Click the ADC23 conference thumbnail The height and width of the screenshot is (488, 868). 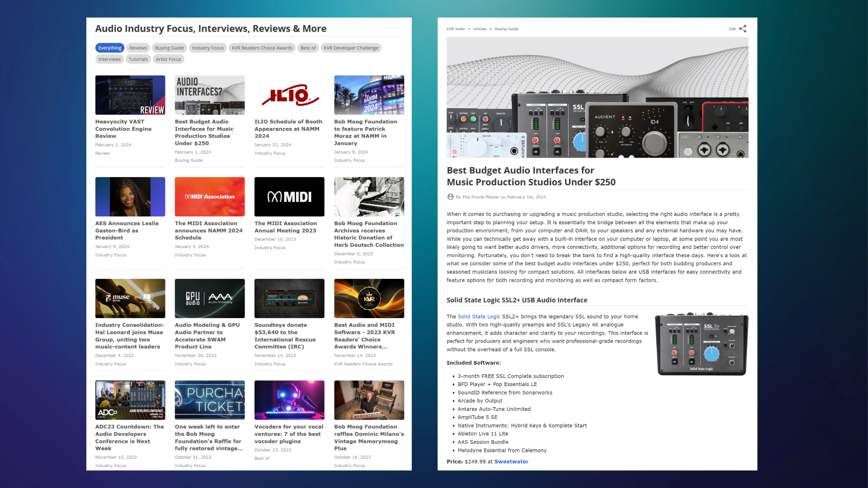point(130,400)
